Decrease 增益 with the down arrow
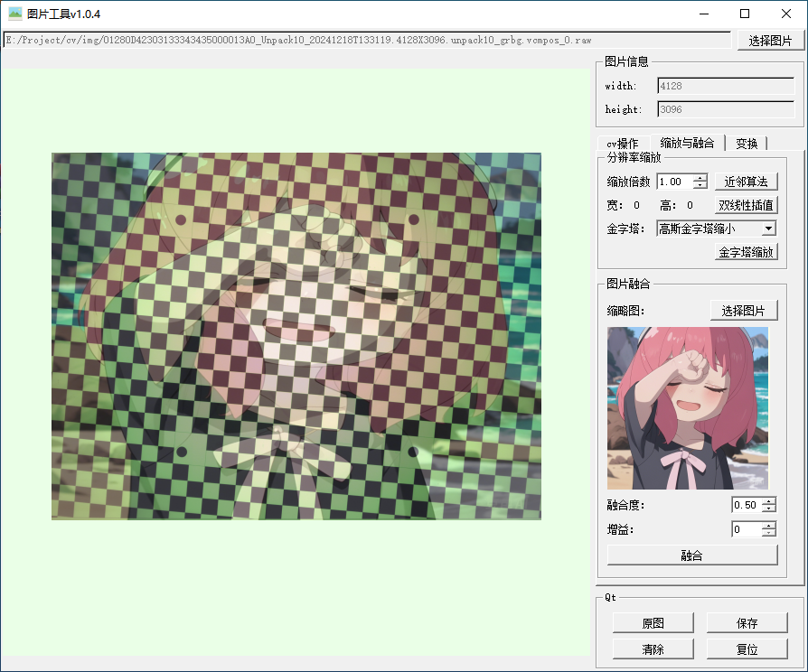The height and width of the screenshot is (672, 808). [x=769, y=533]
